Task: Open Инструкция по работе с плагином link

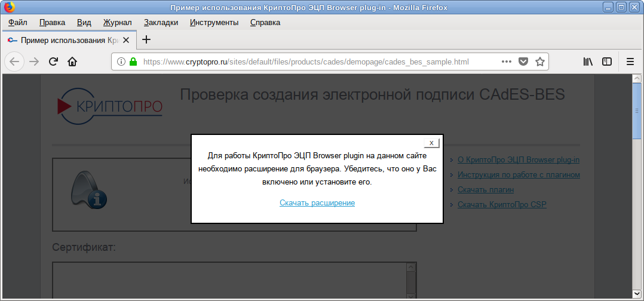Action: pos(519,175)
